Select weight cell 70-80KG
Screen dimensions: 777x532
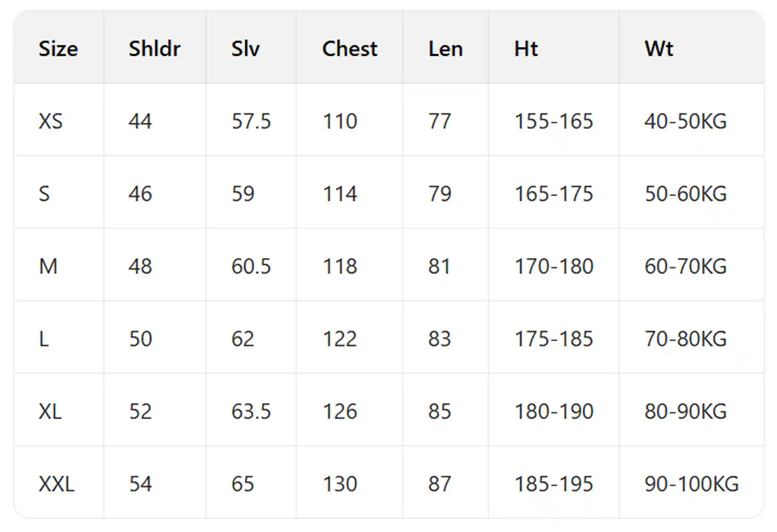click(685, 339)
